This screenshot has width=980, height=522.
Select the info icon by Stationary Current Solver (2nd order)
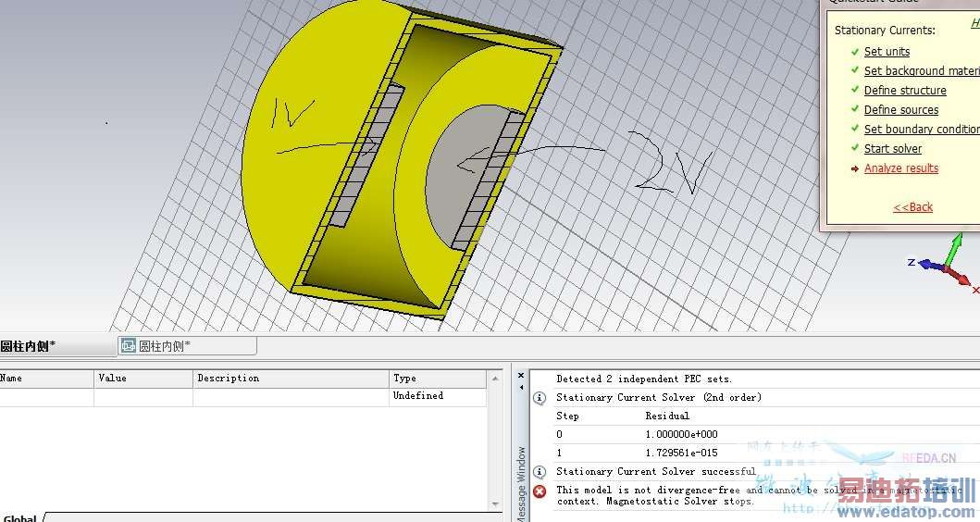click(540, 398)
